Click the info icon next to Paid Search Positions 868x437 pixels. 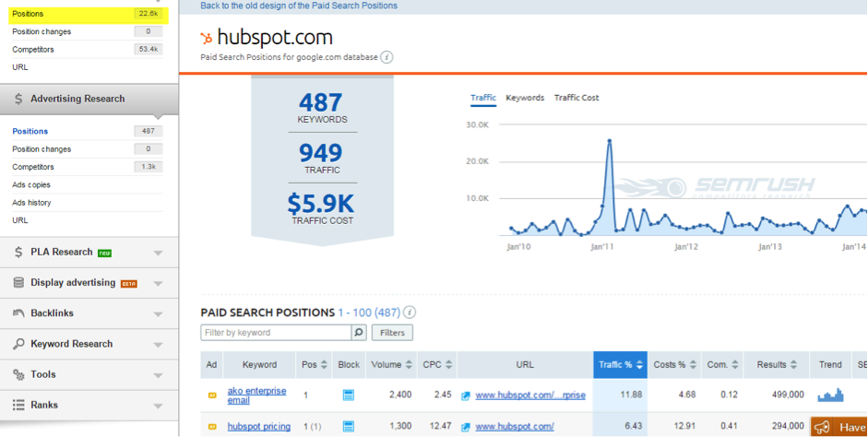click(410, 313)
